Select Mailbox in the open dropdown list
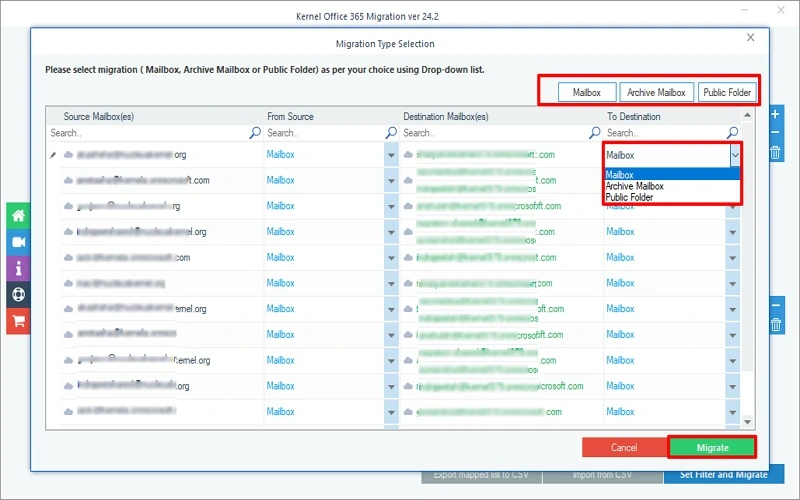800x500 pixels. click(672, 174)
